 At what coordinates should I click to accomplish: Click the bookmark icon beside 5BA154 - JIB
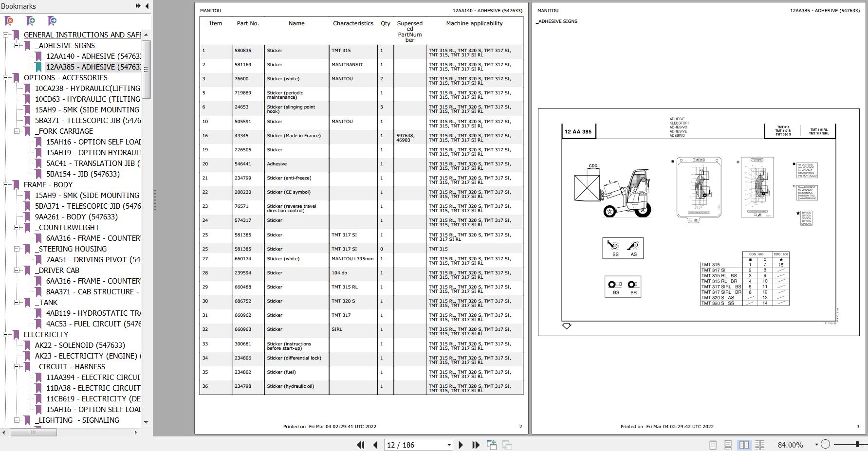(x=38, y=174)
